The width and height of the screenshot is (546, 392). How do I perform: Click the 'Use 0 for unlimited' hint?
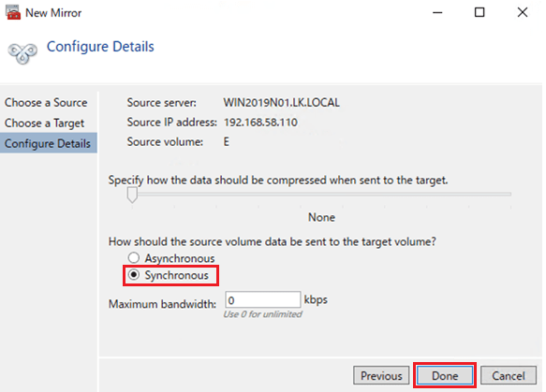(262, 314)
